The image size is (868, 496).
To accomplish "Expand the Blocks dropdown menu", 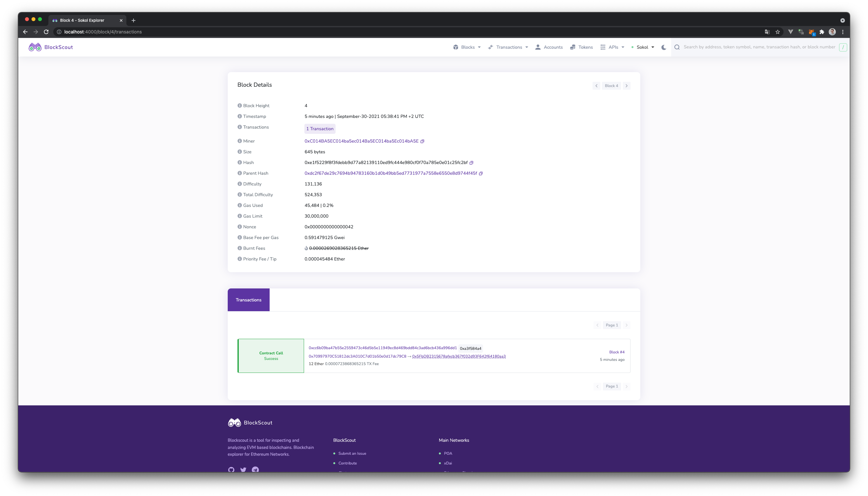I will coord(467,47).
